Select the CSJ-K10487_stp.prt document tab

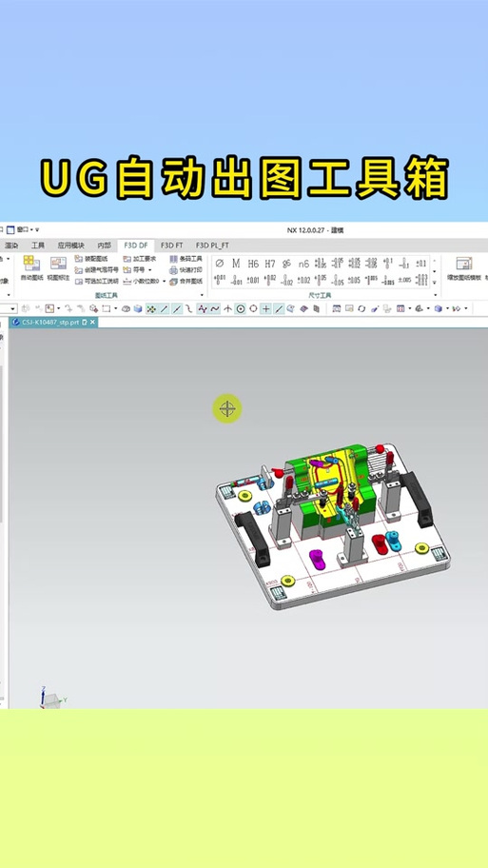click(53, 323)
